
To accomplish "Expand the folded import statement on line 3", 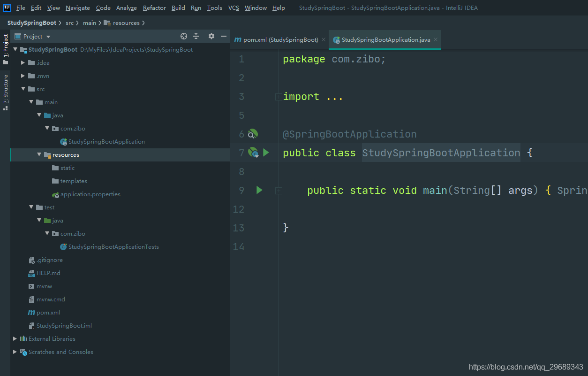I will [x=279, y=97].
